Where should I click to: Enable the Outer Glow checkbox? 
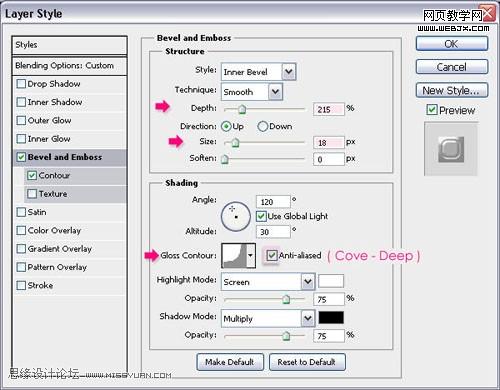(x=21, y=120)
